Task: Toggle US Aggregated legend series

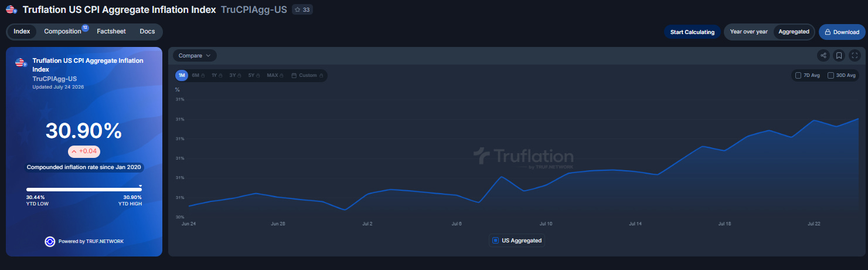Action: [517, 240]
